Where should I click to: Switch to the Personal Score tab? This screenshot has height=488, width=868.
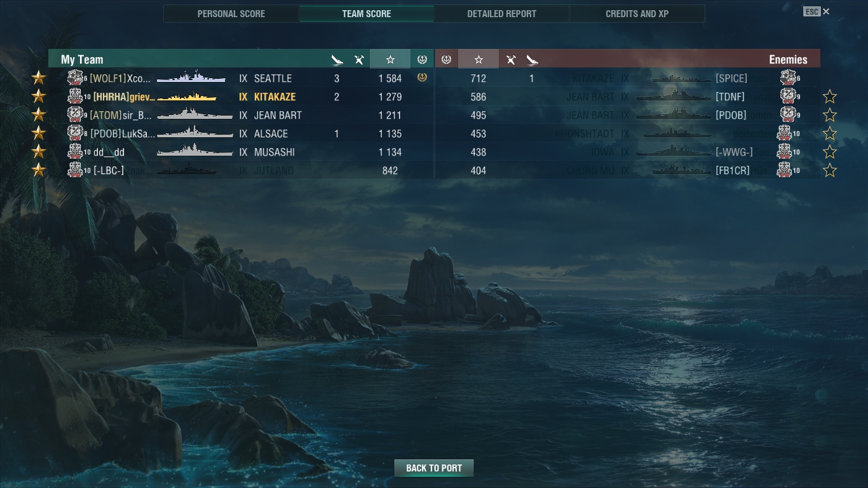pyautogui.click(x=231, y=13)
